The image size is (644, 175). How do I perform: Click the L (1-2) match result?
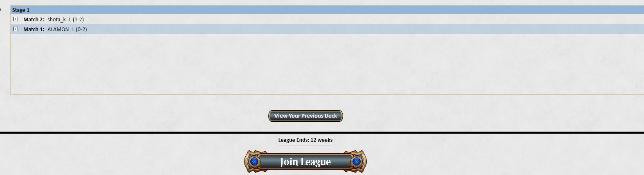(x=76, y=19)
